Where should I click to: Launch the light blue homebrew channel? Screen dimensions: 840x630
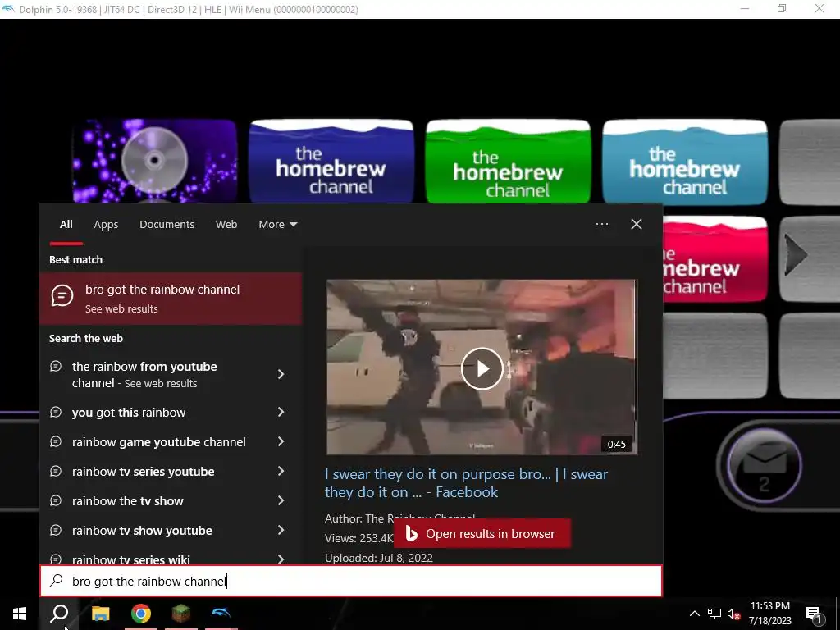click(x=685, y=162)
